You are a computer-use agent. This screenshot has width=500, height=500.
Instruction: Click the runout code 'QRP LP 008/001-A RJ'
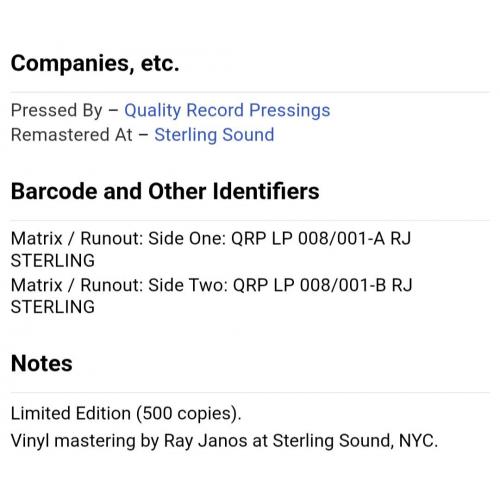point(321,239)
